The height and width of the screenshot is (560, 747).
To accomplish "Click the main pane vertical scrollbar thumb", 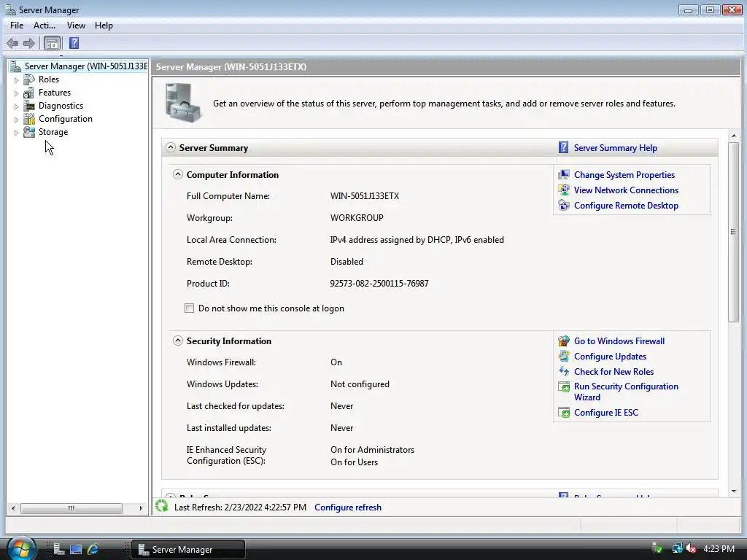I will [733, 232].
